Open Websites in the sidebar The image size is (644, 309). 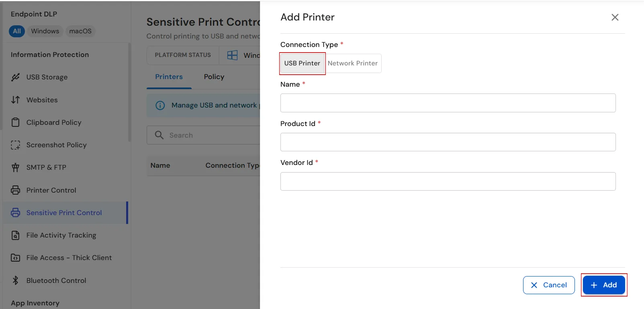pos(65,100)
